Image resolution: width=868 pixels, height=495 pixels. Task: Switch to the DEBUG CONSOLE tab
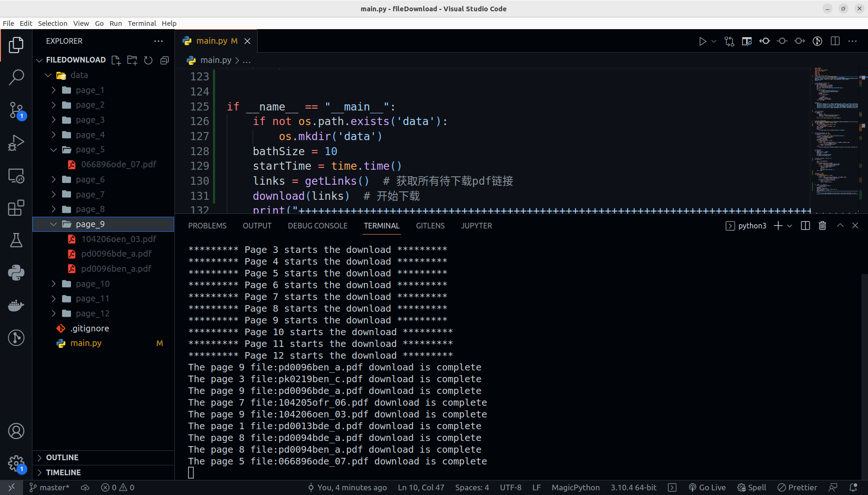(317, 226)
